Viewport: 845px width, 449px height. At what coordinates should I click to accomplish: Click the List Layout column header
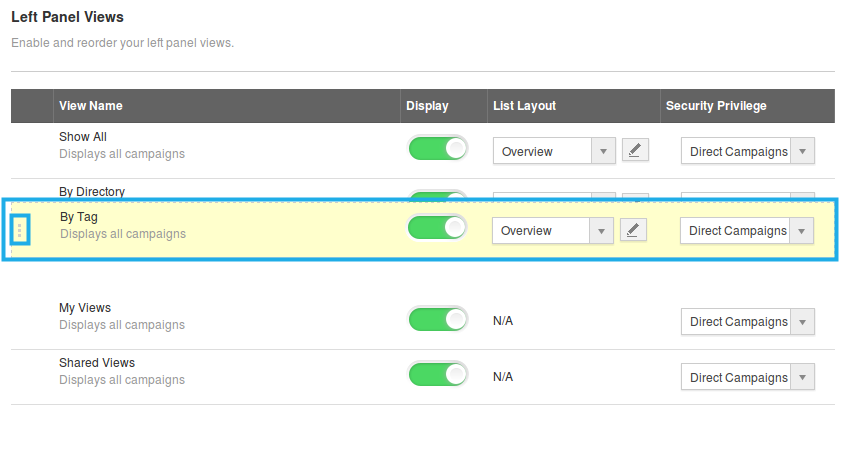pyautogui.click(x=524, y=106)
